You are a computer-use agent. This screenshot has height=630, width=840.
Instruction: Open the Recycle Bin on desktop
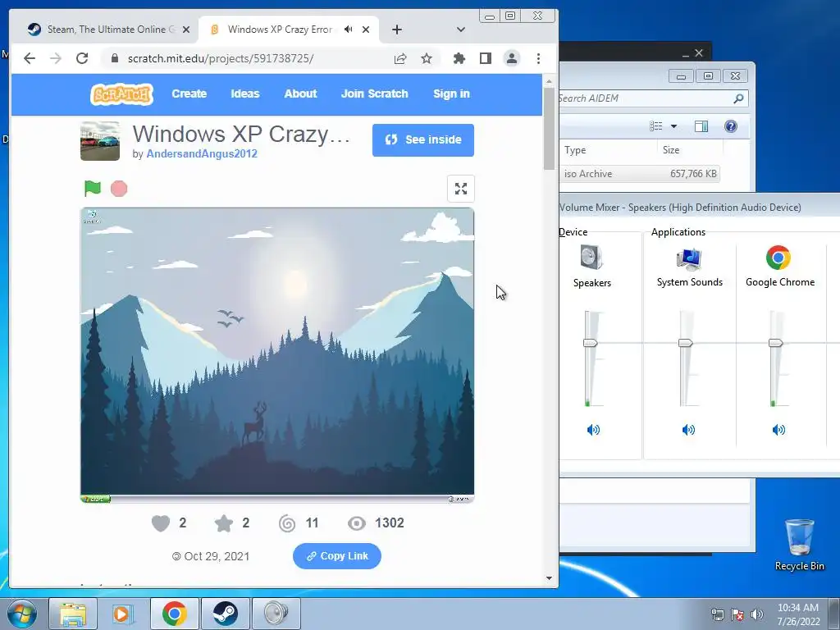point(799,544)
